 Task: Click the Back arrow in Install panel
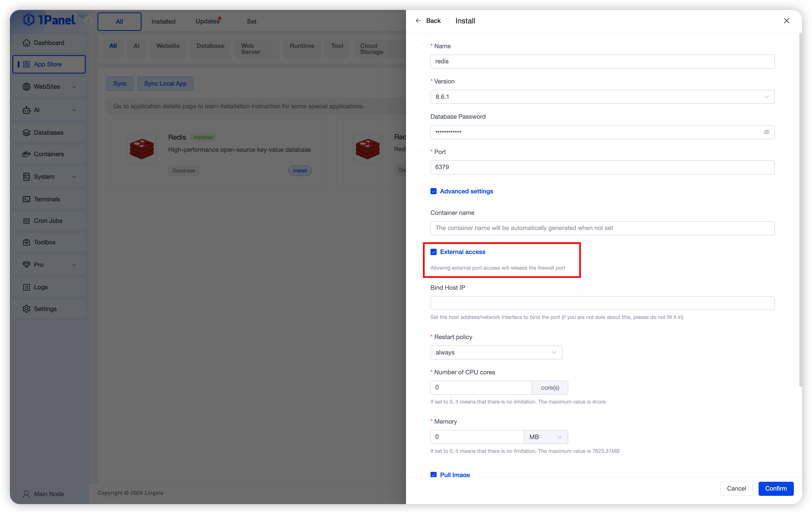pyautogui.click(x=418, y=21)
